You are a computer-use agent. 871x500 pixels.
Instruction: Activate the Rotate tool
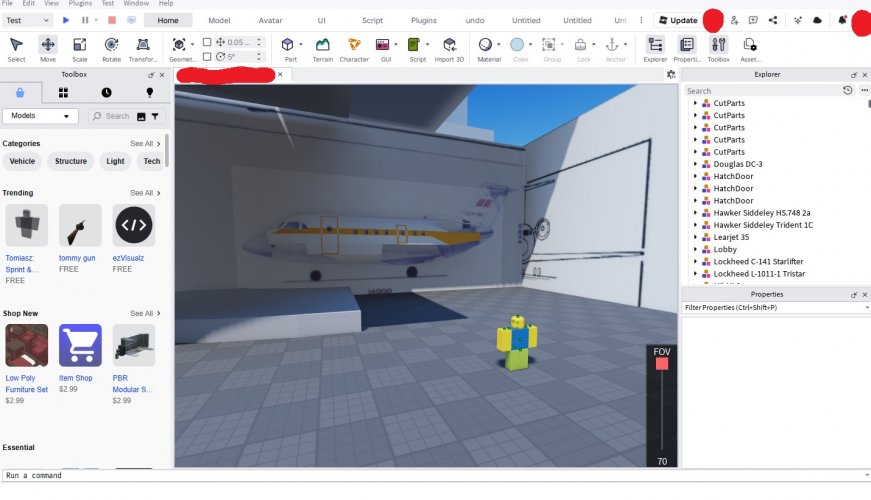pyautogui.click(x=111, y=48)
